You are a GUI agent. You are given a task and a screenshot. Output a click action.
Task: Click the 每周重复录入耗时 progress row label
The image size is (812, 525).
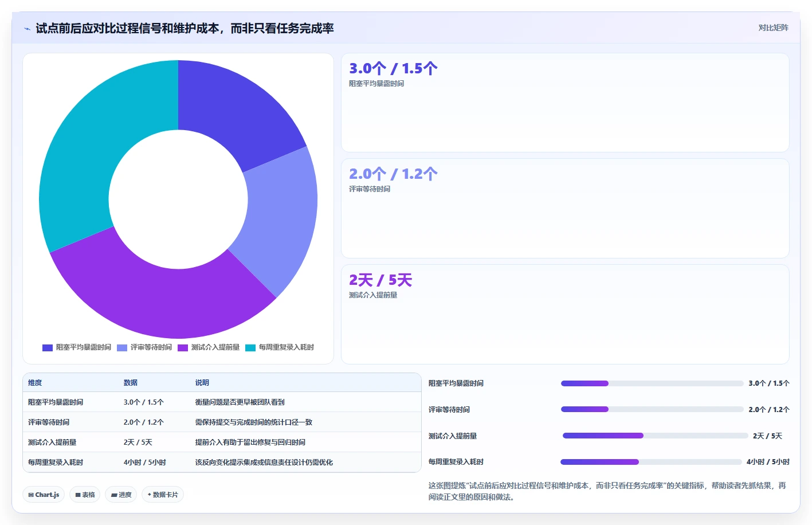(x=456, y=462)
